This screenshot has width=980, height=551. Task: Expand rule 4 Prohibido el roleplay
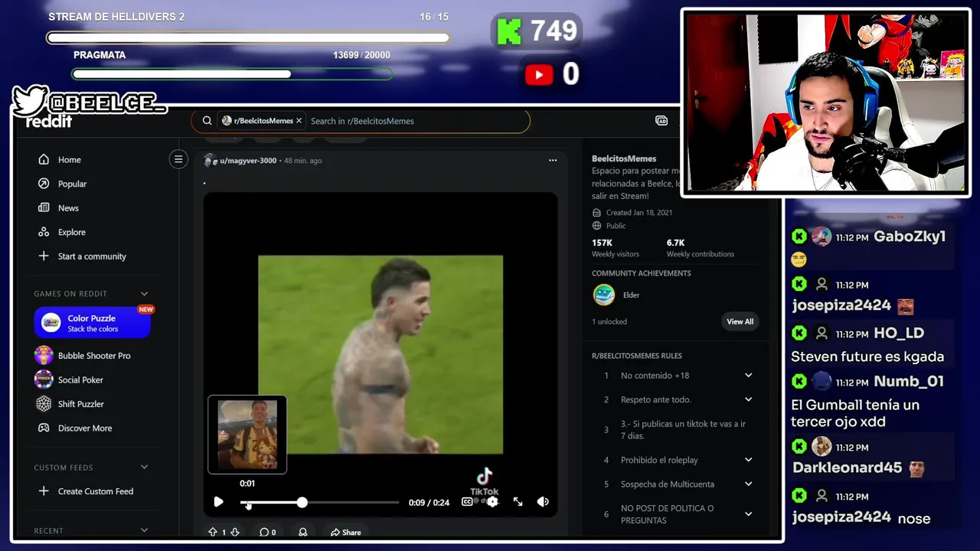click(748, 460)
